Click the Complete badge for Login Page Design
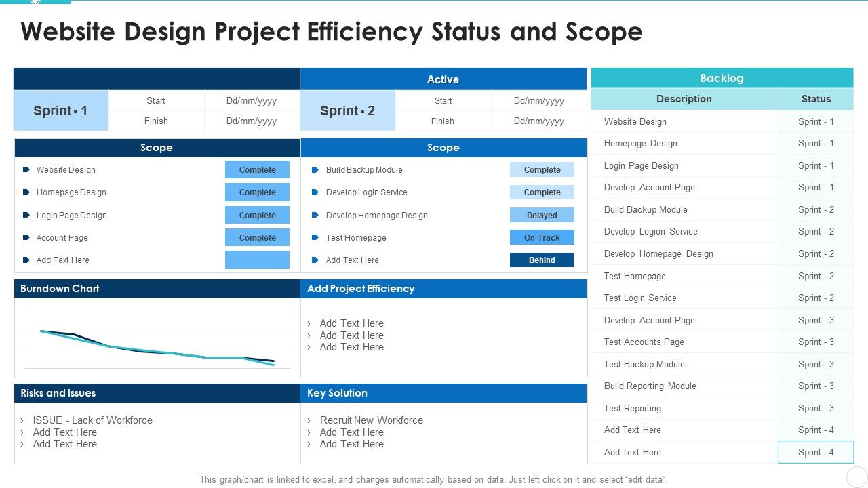 257,215
